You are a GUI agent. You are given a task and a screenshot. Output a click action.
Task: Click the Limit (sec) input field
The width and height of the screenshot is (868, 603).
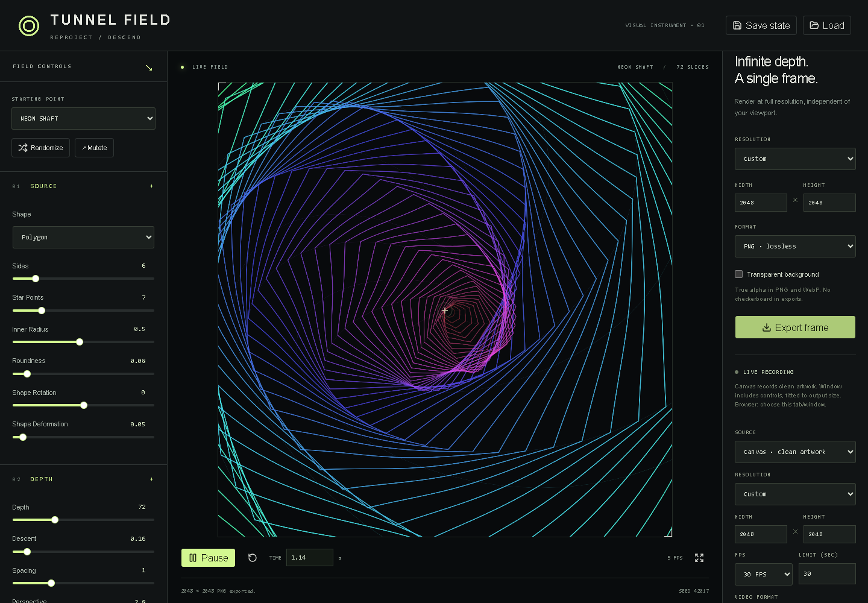tap(827, 574)
